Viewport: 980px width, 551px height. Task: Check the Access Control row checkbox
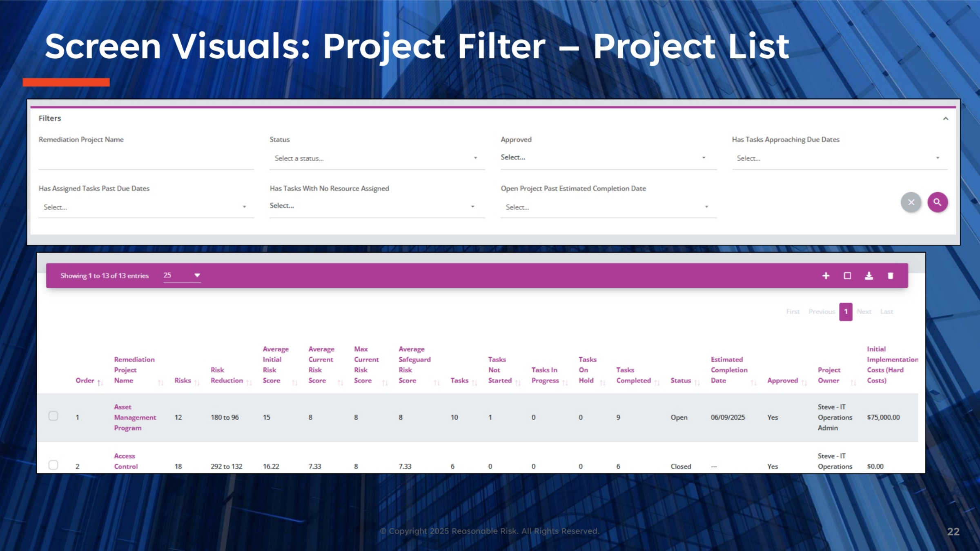[x=53, y=465]
